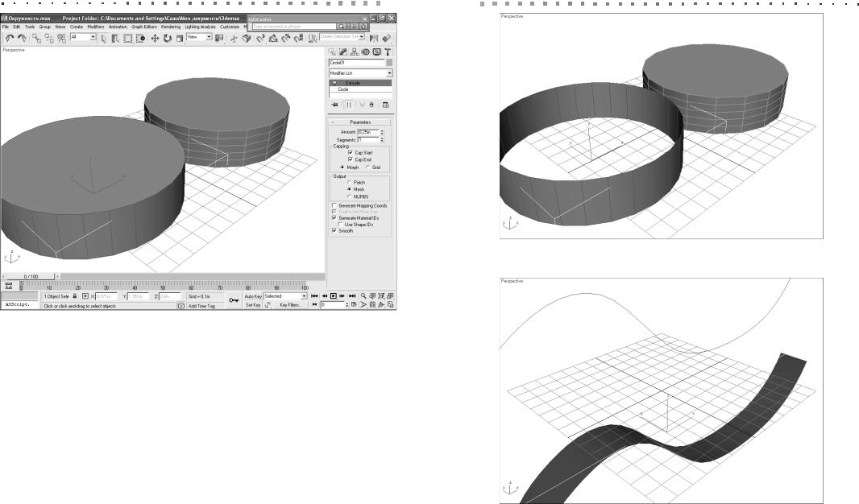This screenshot has width=859, height=504.
Task: Activate the Select Object arrow tool
Action: coord(103,39)
